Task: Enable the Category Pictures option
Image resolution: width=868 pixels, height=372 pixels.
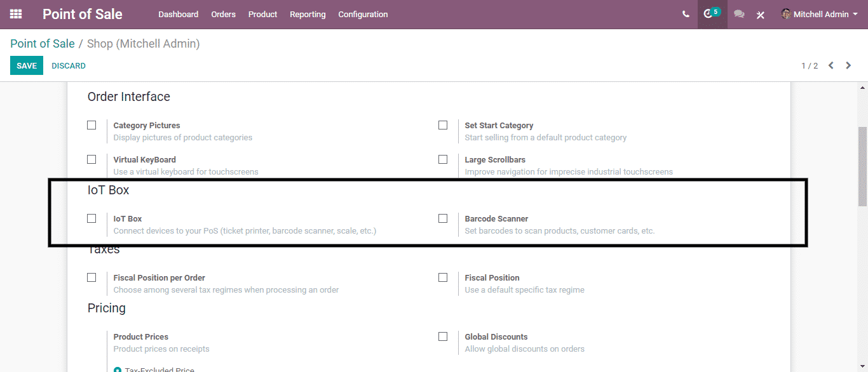Action: point(92,125)
